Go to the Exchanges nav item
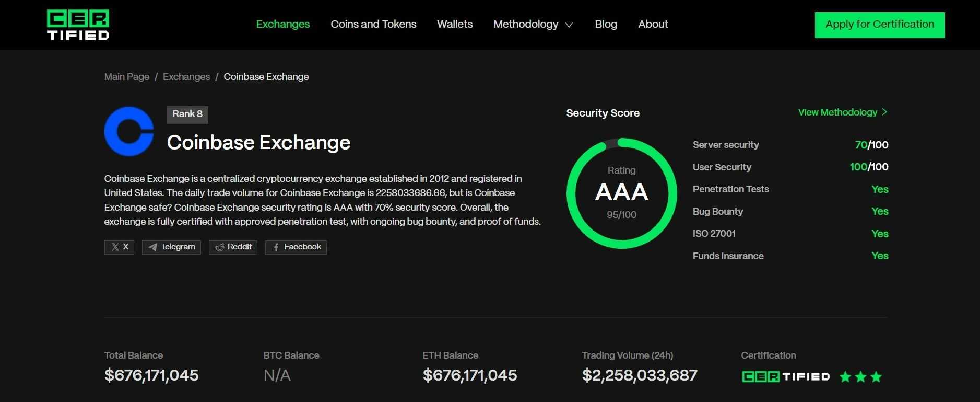The height and width of the screenshot is (402, 980). 283,25
